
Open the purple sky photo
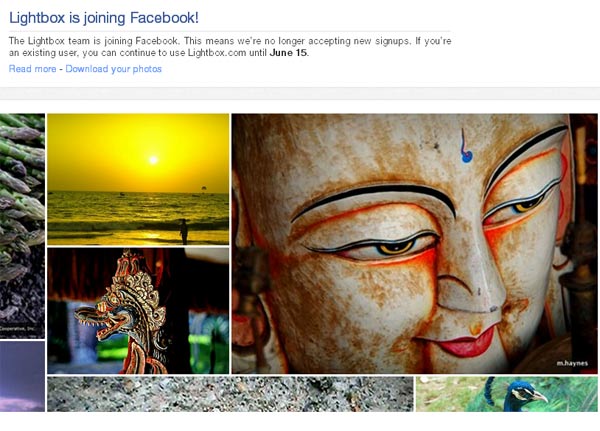coord(22,376)
